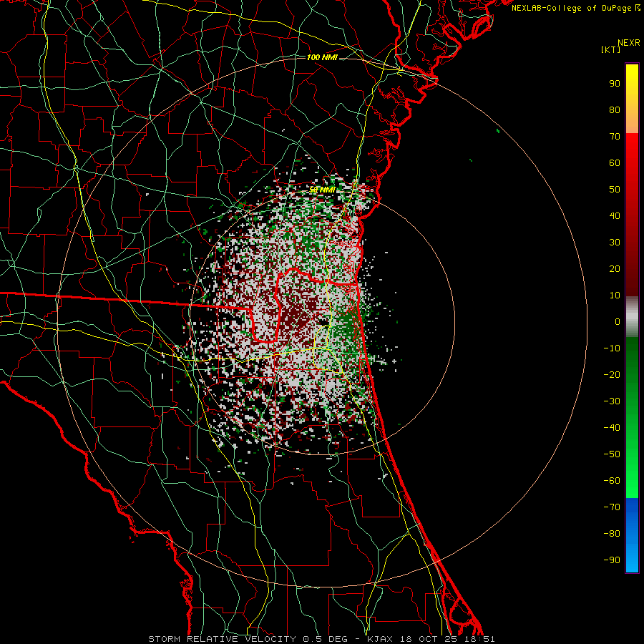Click the -10 value on the velocity scale
This screenshot has width=644, height=644.
(612, 348)
